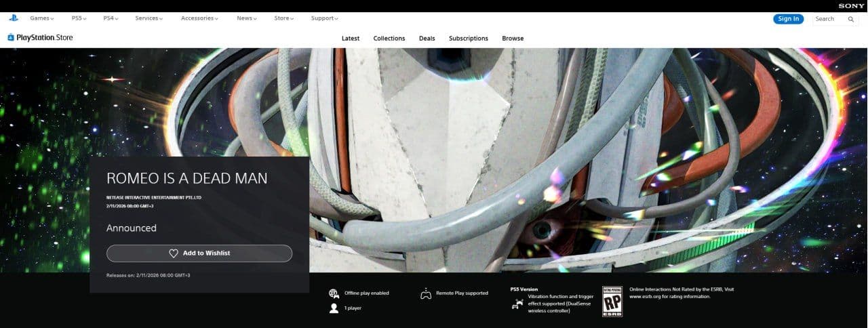Viewport: 868px width, 328px height.
Task: Click the single player person icon
Action: click(334, 308)
